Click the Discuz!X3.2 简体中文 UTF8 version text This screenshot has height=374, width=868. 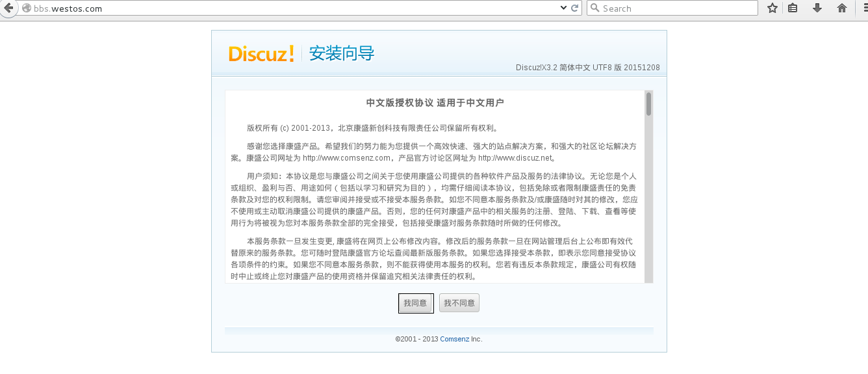pos(587,68)
